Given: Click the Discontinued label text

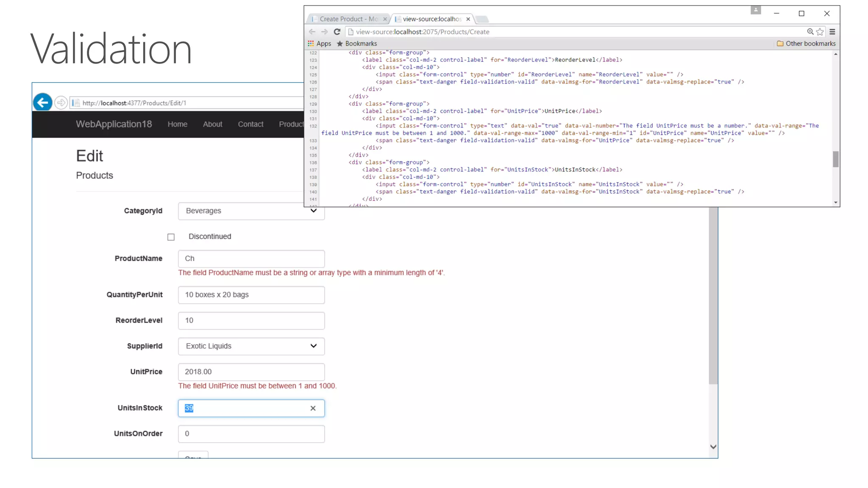Looking at the screenshot, I should coord(210,236).
